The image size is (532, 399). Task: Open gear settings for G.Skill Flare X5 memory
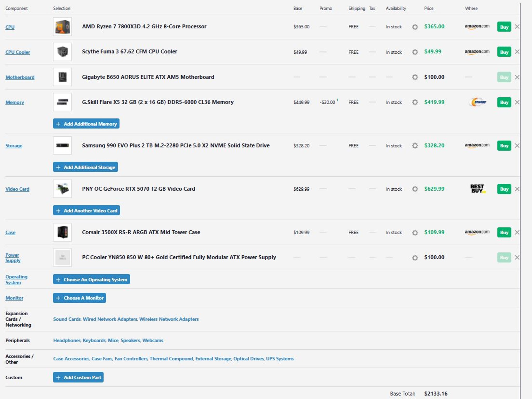pos(415,102)
